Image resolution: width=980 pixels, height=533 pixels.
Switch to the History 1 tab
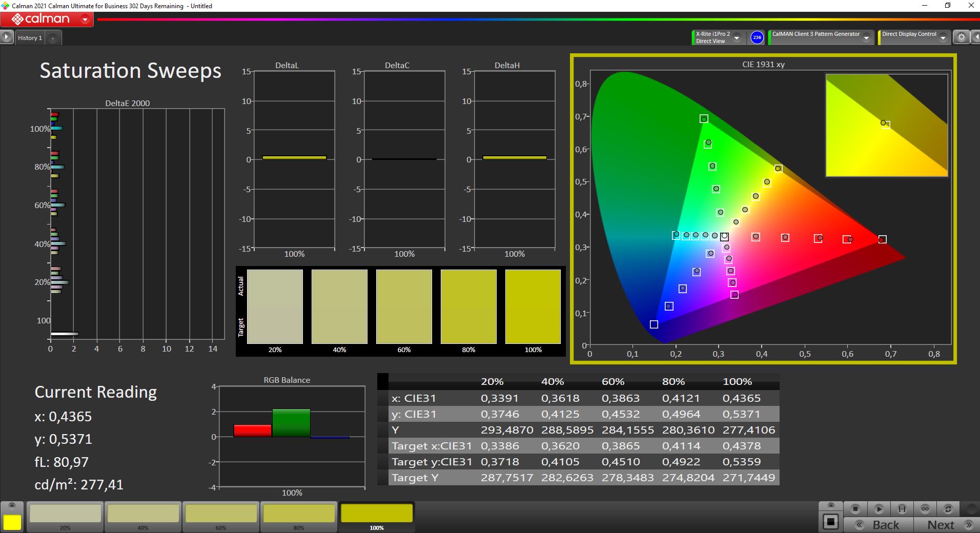click(30, 38)
